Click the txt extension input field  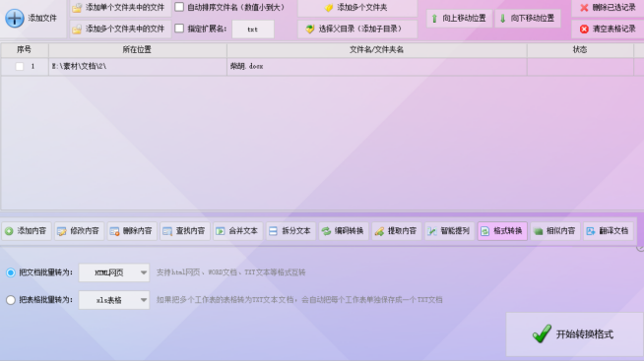253,30
